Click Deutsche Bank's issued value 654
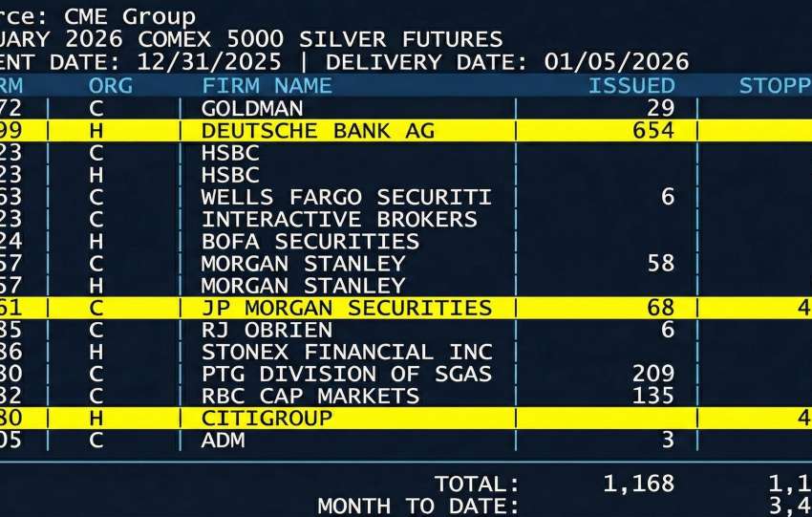 [x=653, y=131]
